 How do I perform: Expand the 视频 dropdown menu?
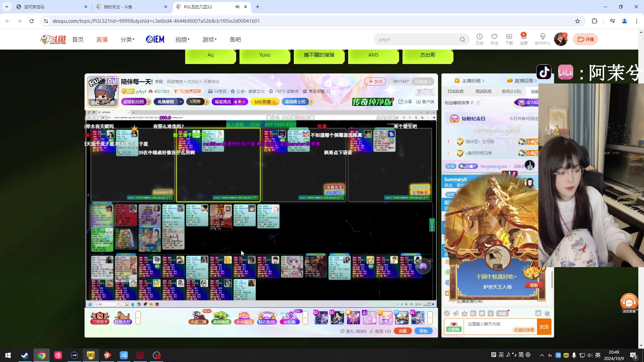point(182,40)
